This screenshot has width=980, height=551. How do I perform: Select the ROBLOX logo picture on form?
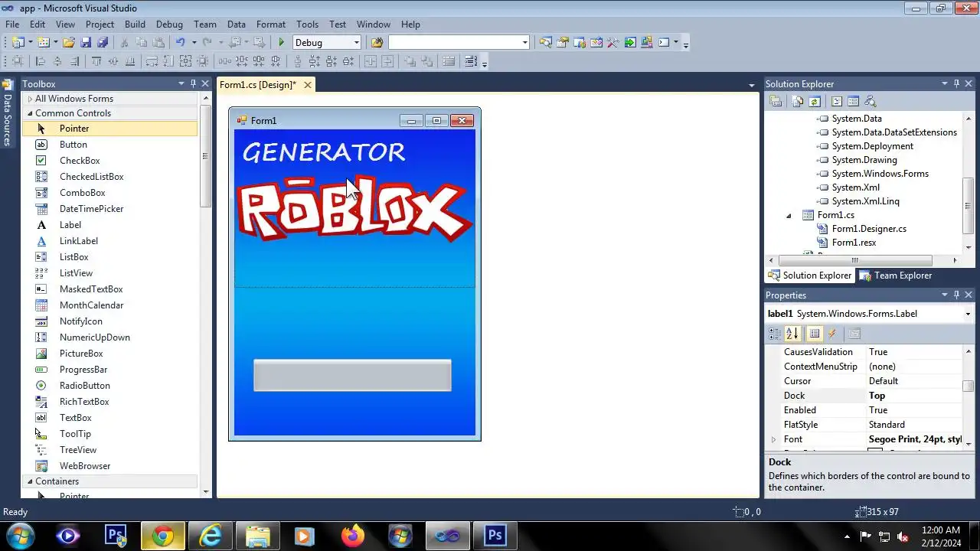click(x=354, y=210)
